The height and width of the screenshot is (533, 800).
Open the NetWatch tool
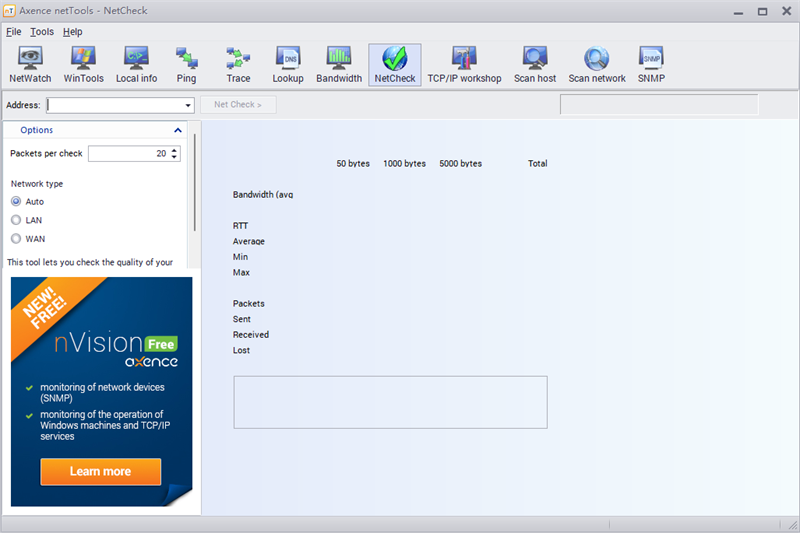pos(30,65)
